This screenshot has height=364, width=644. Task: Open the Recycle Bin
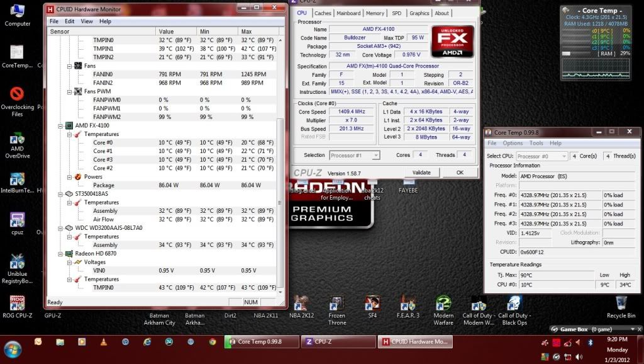(x=621, y=307)
